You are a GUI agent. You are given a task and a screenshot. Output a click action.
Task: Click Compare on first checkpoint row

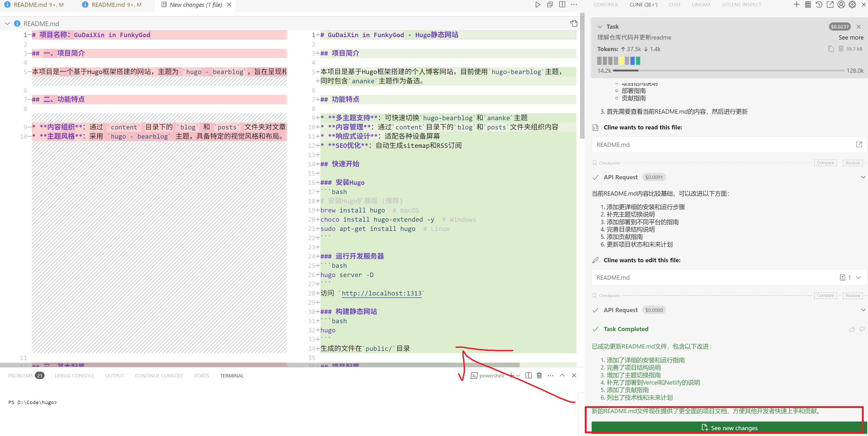point(825,163)
